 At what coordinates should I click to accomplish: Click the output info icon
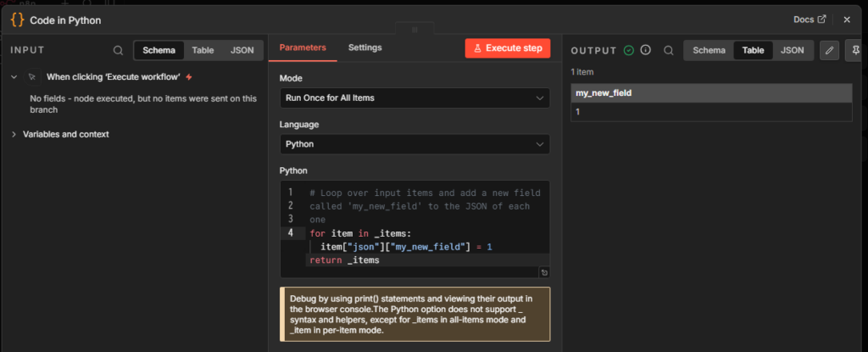[x=645, y=50]
